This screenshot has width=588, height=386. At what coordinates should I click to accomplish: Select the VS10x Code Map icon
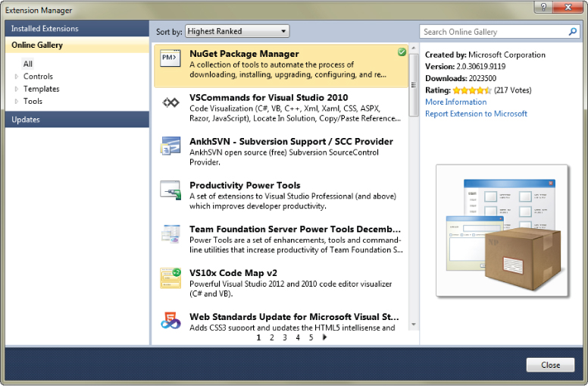pos(170,278)
